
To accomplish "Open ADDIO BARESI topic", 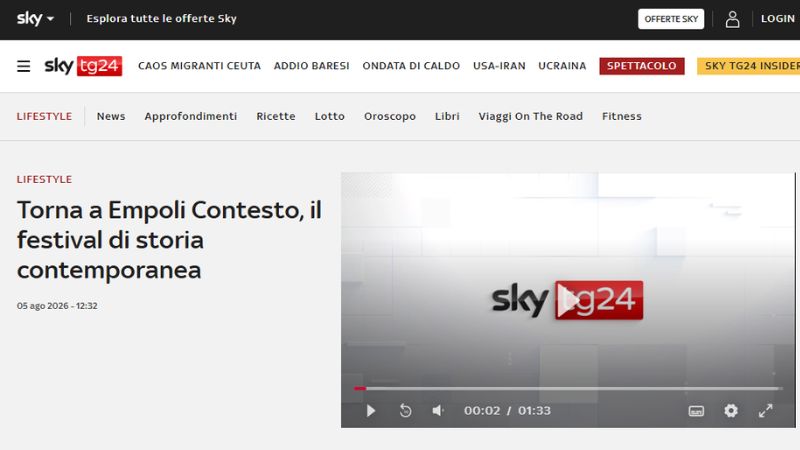I will (312, 66).
